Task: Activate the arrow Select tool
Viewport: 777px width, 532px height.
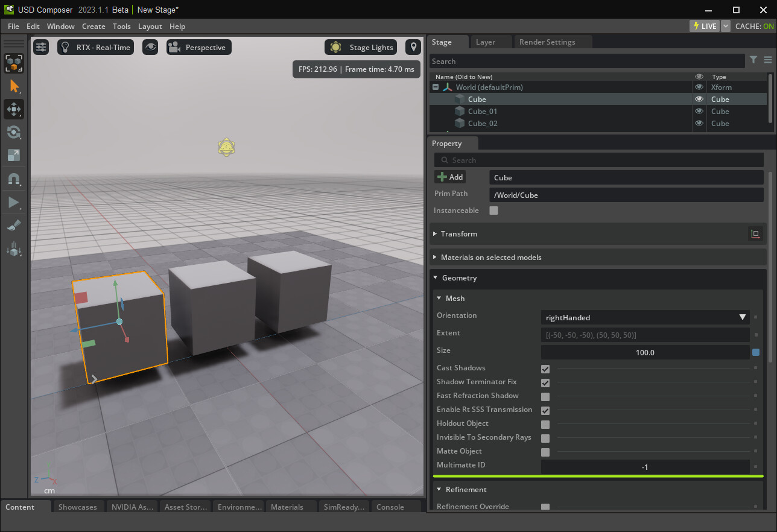Action: tap(14, 86)
